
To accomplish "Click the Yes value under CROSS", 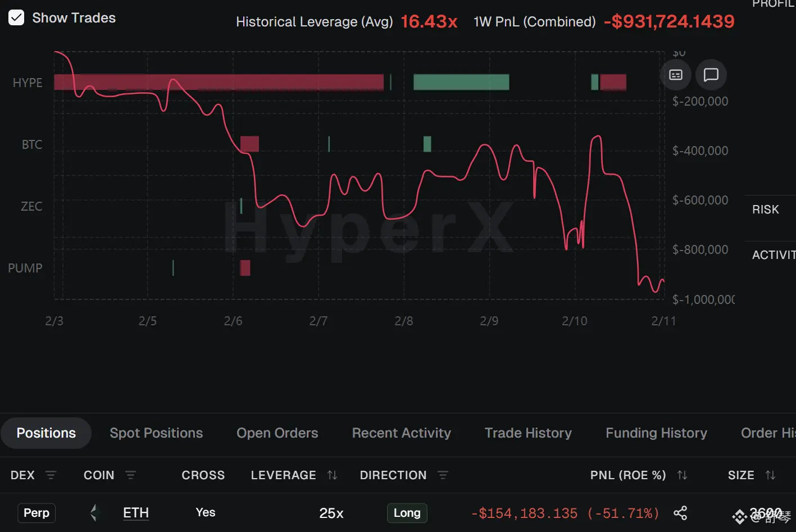I will pyautogui.click(x=206, y=512).
